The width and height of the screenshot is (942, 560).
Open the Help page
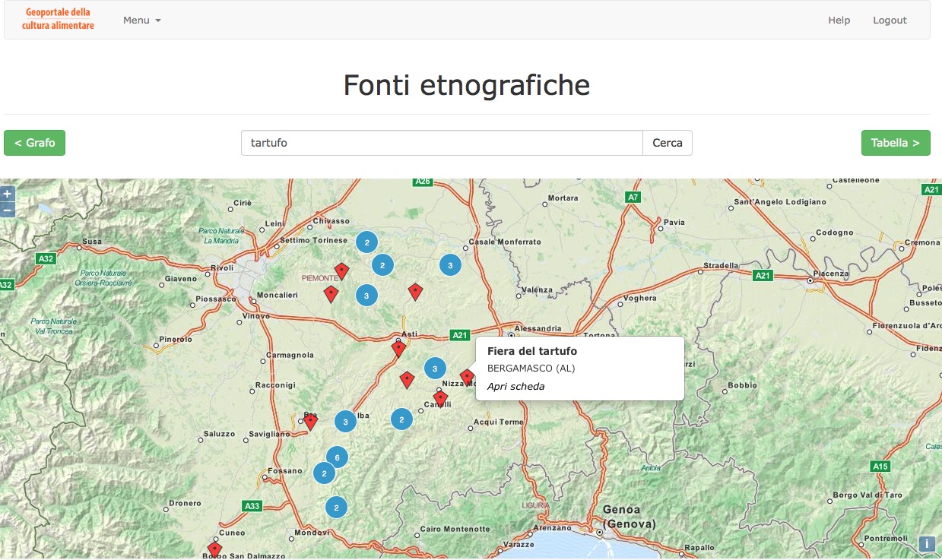pyautogui.click(x=839, y=21)
